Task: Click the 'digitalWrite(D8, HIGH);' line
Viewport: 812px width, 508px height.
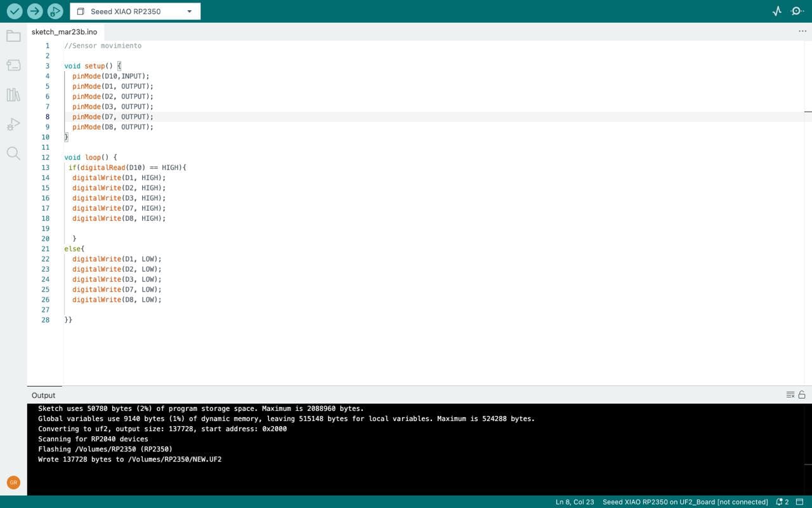Action: pyautogui.click(x=119, y=218)
